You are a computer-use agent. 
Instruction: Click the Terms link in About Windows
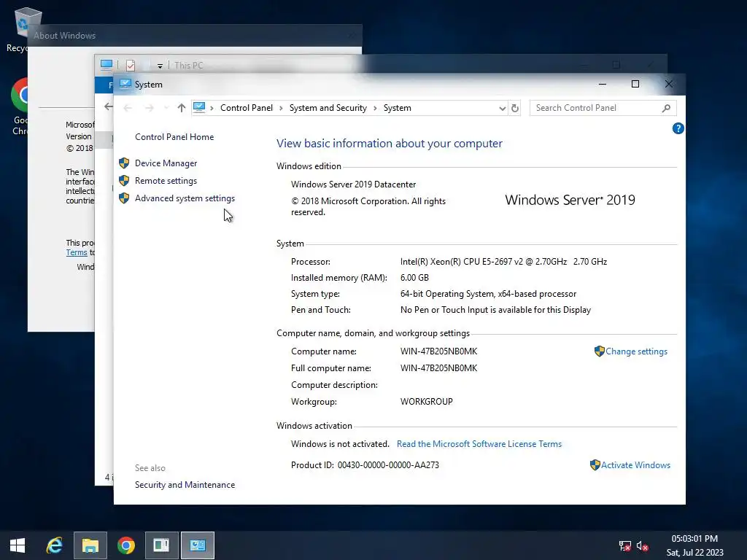[x=77, y=253]
